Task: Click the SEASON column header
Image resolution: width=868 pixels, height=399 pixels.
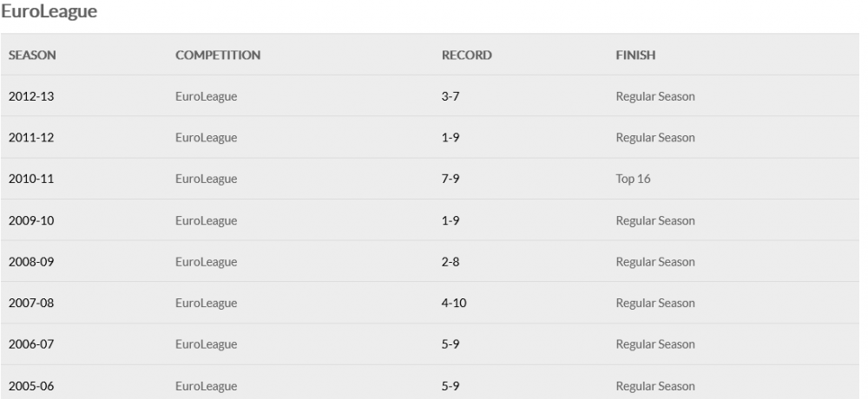Action: pyautogui.click(x=32, y=56)
